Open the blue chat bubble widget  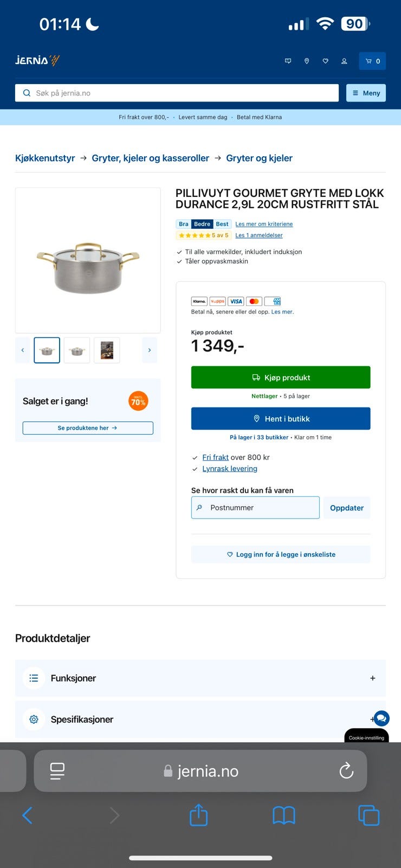(381, 718)
